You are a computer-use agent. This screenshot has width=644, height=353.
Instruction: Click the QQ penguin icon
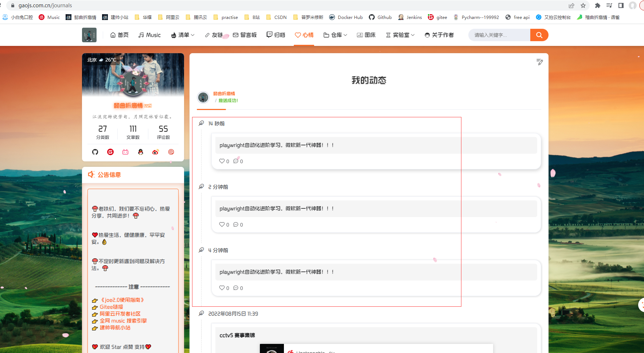[x=141, y=152]
